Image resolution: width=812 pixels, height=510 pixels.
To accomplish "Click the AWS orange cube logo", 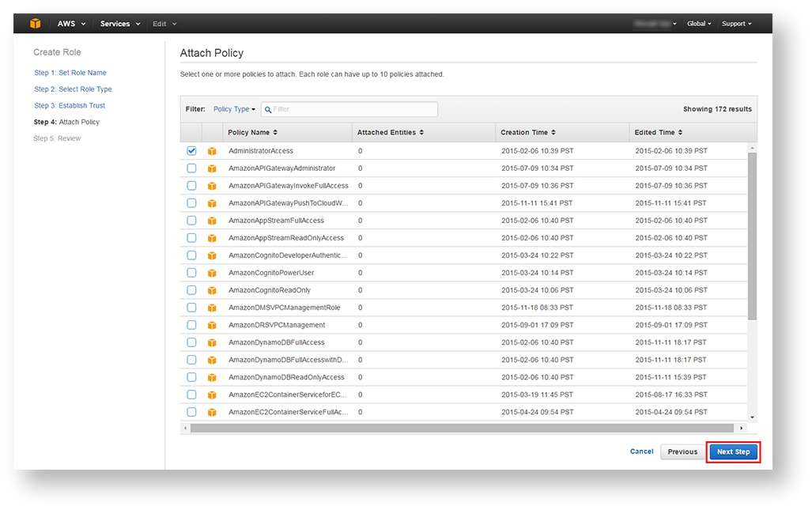I will coord(35,24).
